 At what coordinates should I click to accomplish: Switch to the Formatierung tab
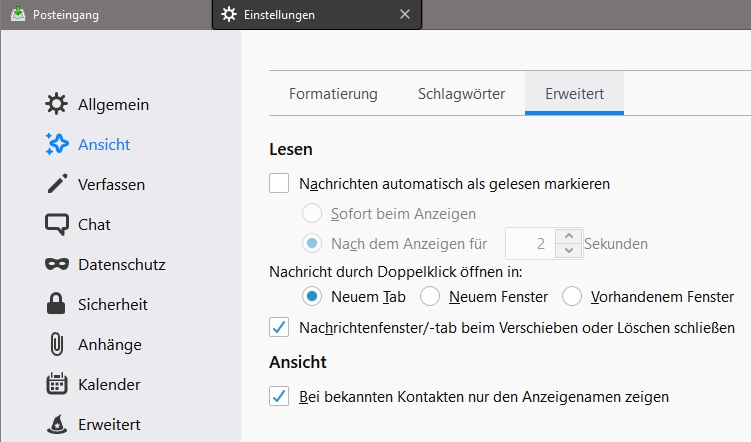pyautogui.click(x=333, y=94)
